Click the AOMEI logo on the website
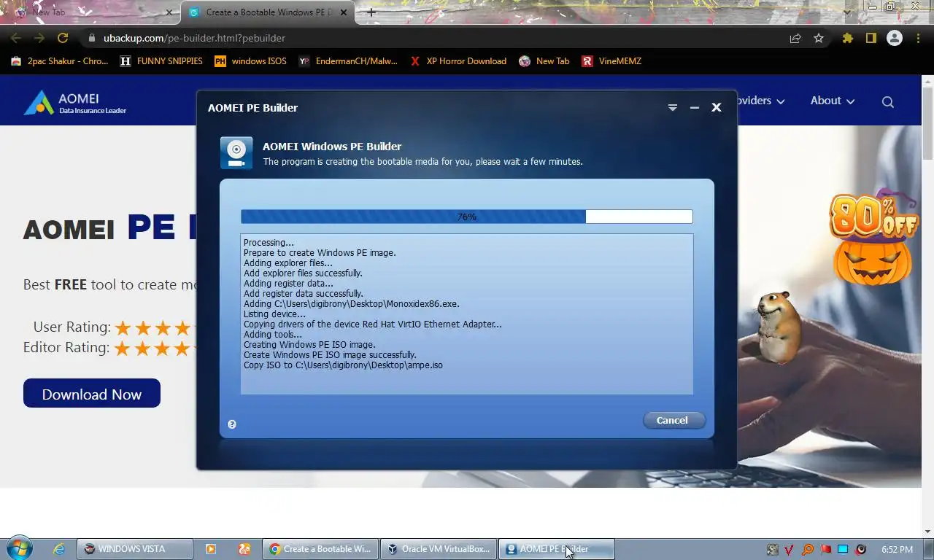The image size is (934, 560). click(75, 103)
